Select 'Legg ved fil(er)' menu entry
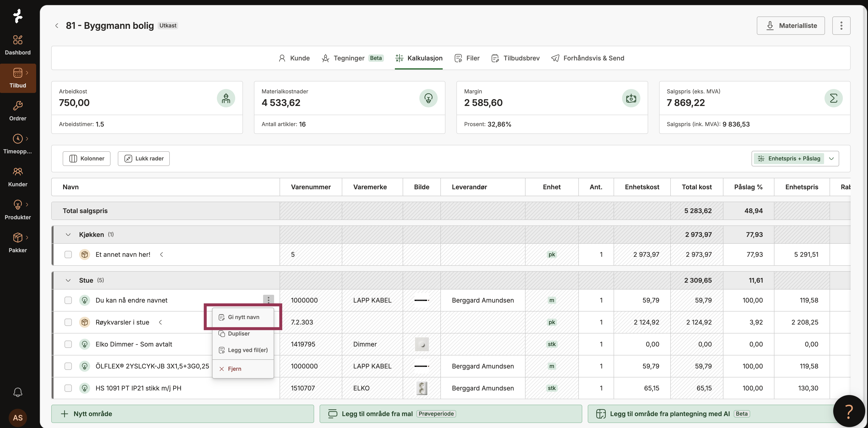This screenshot has height=428, width=868. 243,350
